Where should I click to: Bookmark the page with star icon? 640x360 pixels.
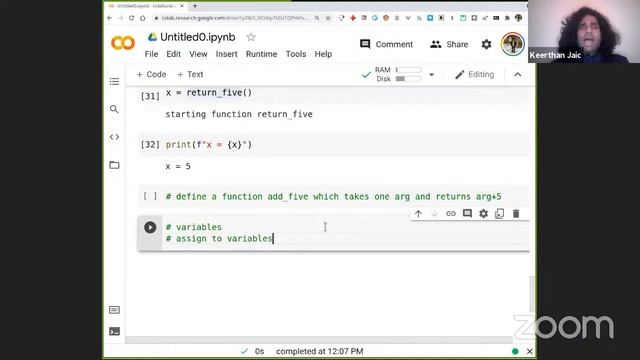click(328, 18)
